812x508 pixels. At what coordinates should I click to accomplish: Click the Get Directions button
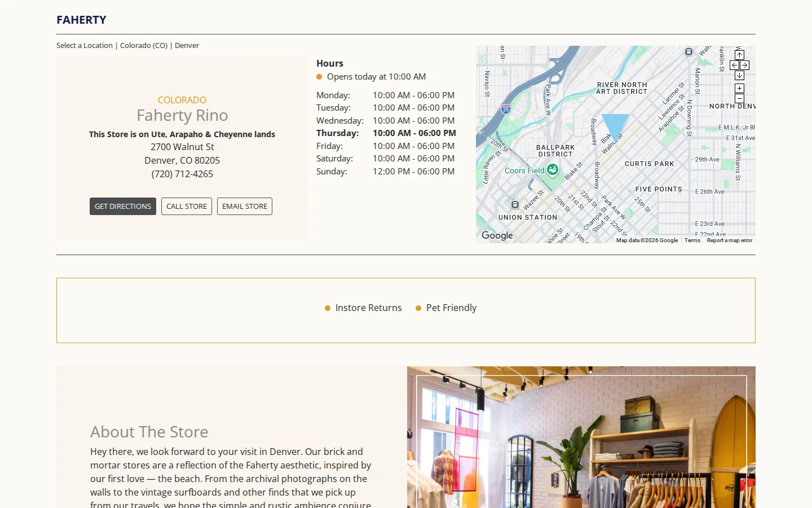pyautogui.click(x=123, y=206)
